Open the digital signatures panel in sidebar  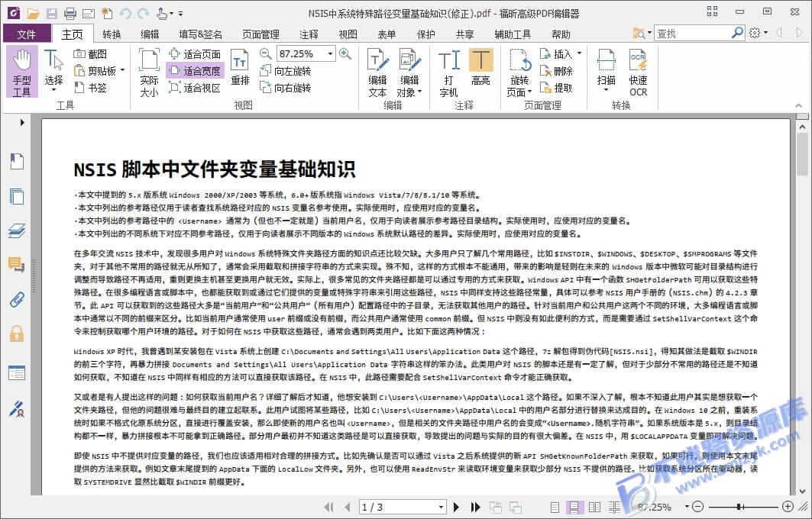(17, 409)
